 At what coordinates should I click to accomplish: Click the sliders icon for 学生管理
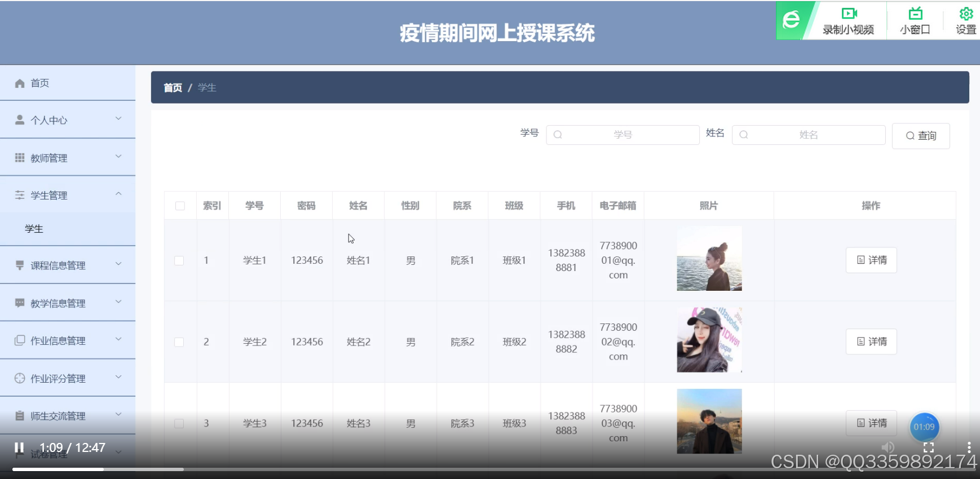[x=20, y=195]
